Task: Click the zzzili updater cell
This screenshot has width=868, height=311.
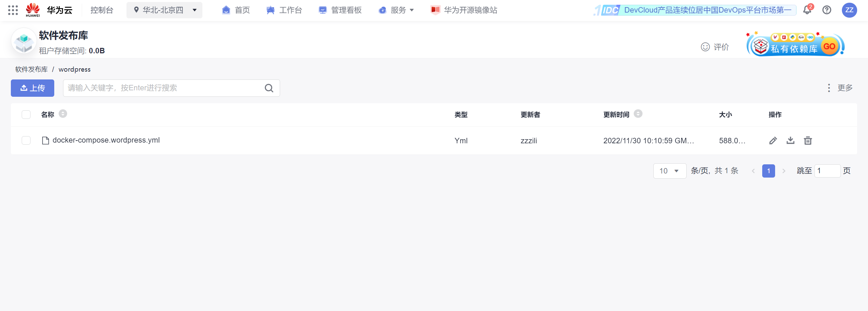Action: click(x=529, y=141)
